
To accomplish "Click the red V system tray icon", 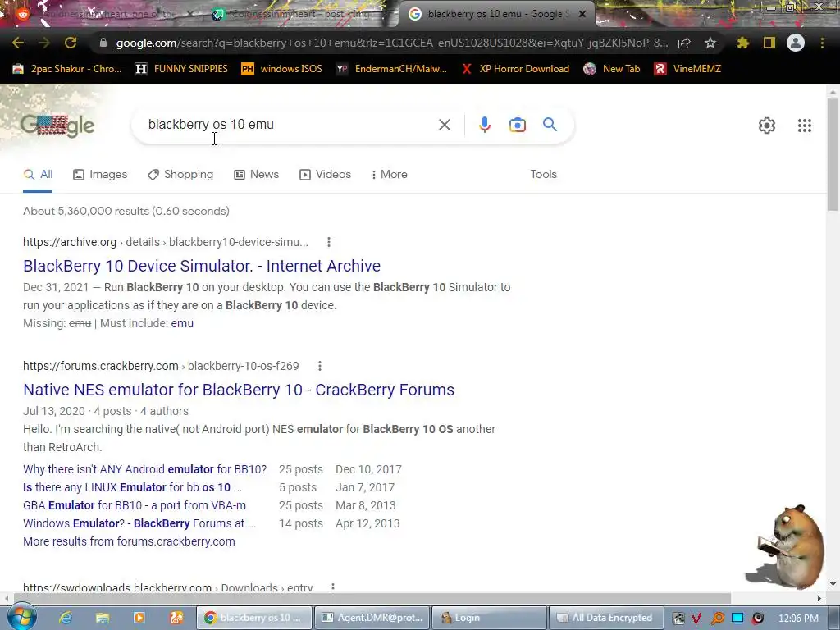I will click(696, 619).
